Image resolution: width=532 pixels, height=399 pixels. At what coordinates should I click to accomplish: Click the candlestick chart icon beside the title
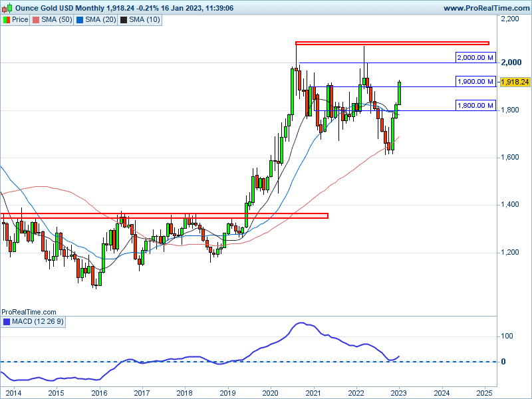(6, 8)
